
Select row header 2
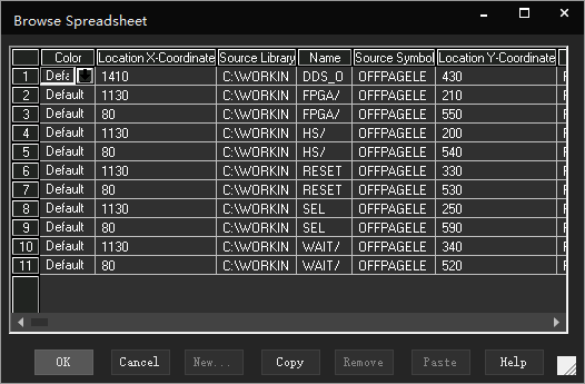point(25,95)
